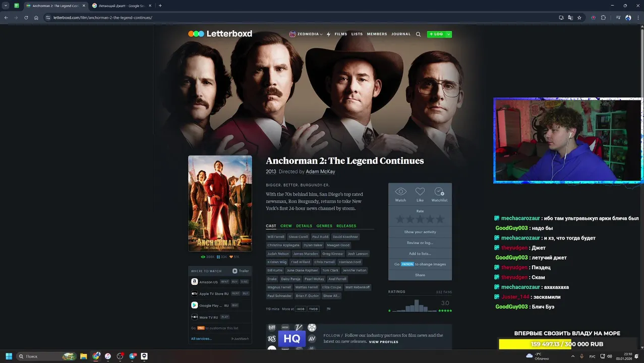Click Share in the actions panel
This screenshot has width=644, height=363.
pyautogui.click(x=420, y=275)
